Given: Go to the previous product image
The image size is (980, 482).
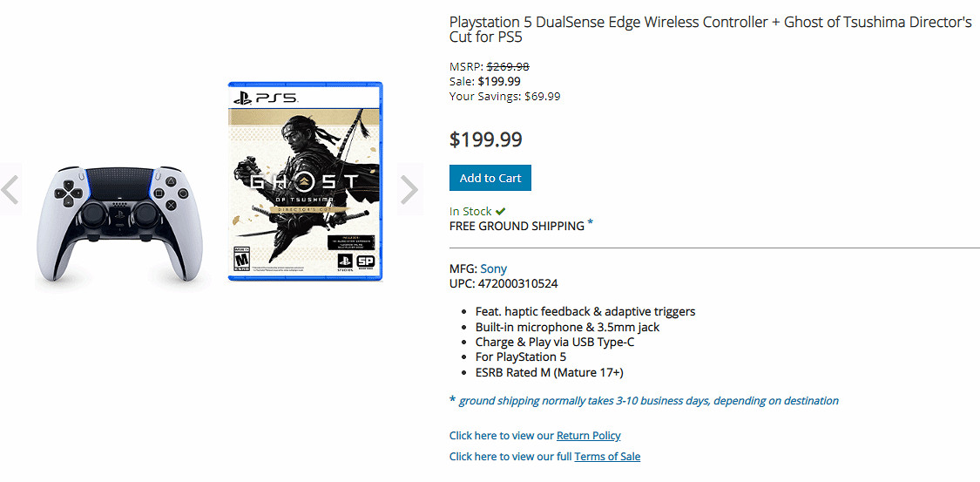Looking at the screenshot, I should (10, 189).
